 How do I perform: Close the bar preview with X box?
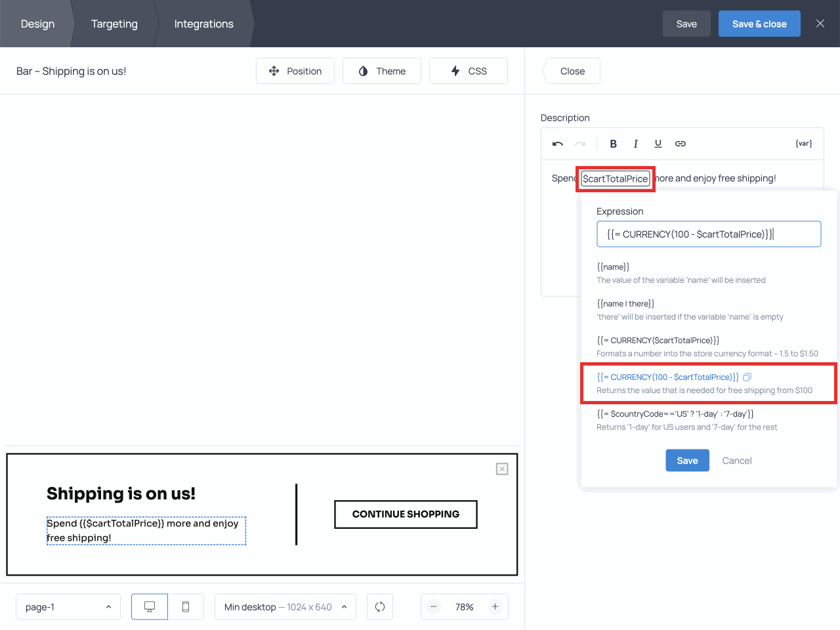[502, 469]
